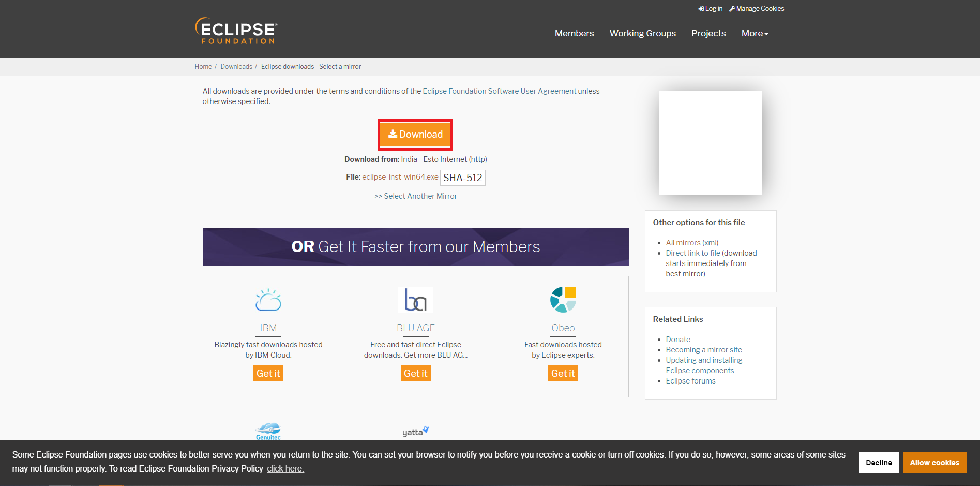
Task: Click the BLU AGE member name link
Action: click(x=416, y=328)
